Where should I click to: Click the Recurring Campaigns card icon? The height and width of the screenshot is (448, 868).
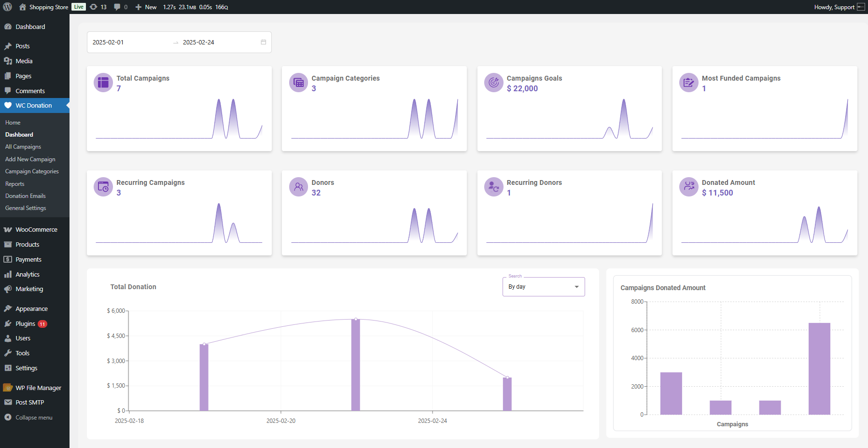103,187
